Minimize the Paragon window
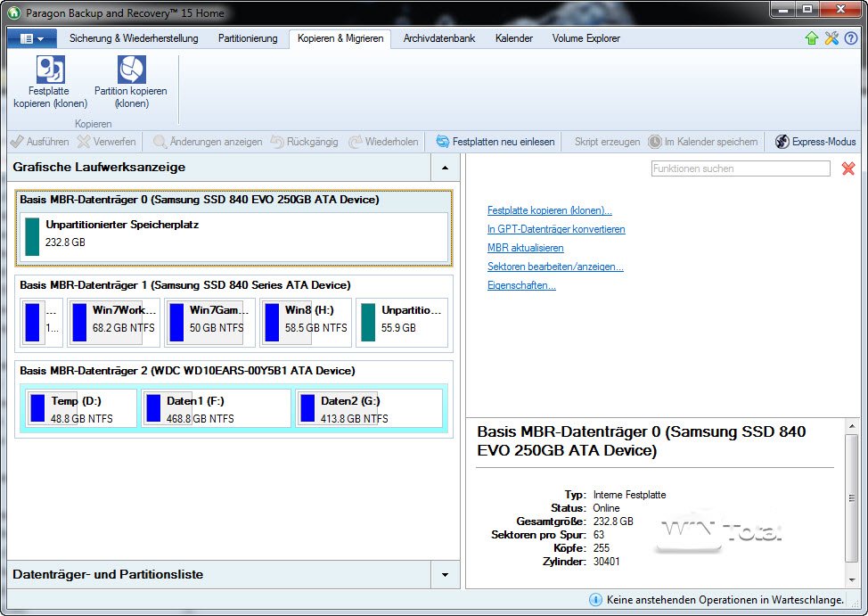868x616 pixels. click(783, 10)
